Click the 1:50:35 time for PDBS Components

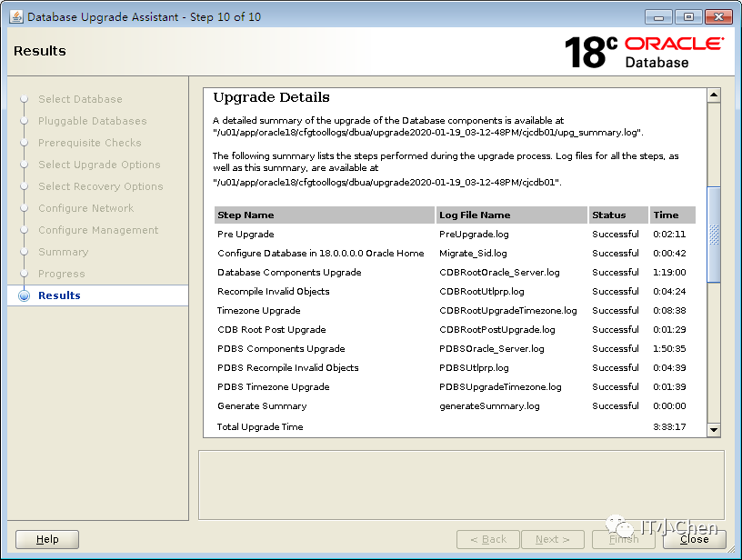click(669, 348)
